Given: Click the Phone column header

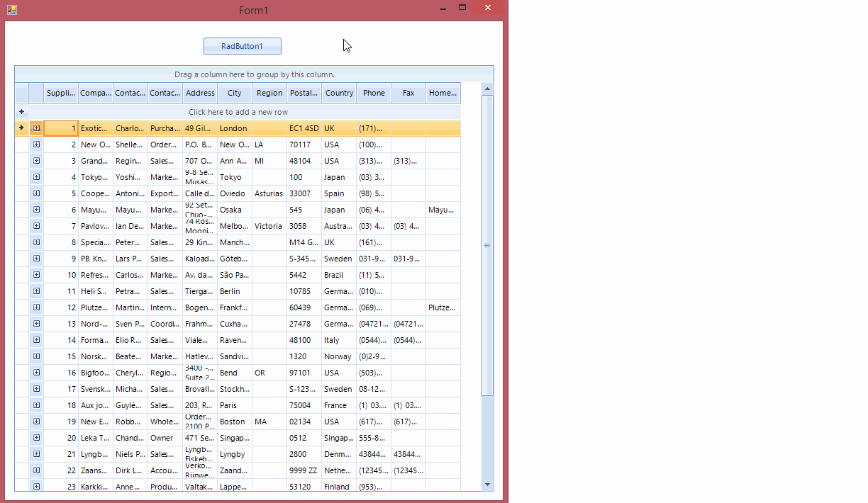Looking at the screenshot, I should pos(374,93).
